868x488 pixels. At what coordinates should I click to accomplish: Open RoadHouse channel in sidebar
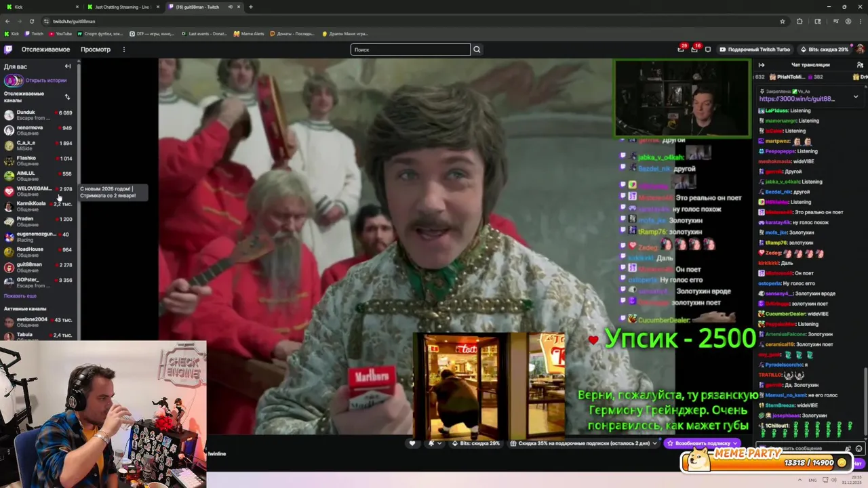pos(38,251)
